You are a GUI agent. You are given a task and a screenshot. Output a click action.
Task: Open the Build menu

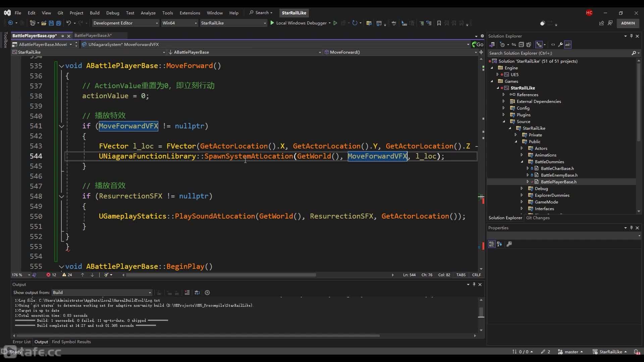click(95, 13)
